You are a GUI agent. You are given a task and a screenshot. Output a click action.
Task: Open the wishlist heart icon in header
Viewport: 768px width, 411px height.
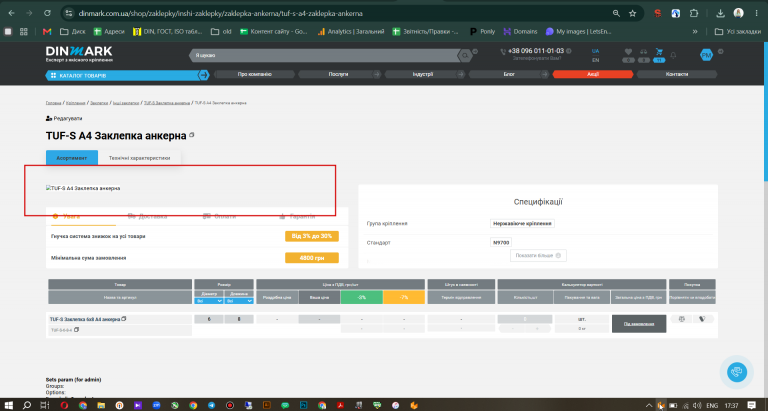(x=628, y=51)
